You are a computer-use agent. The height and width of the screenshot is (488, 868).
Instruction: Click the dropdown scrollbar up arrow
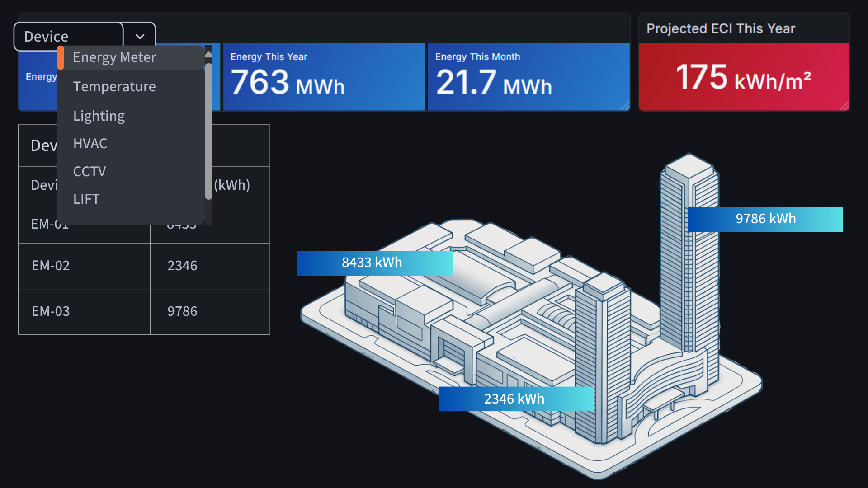point(208,54)
